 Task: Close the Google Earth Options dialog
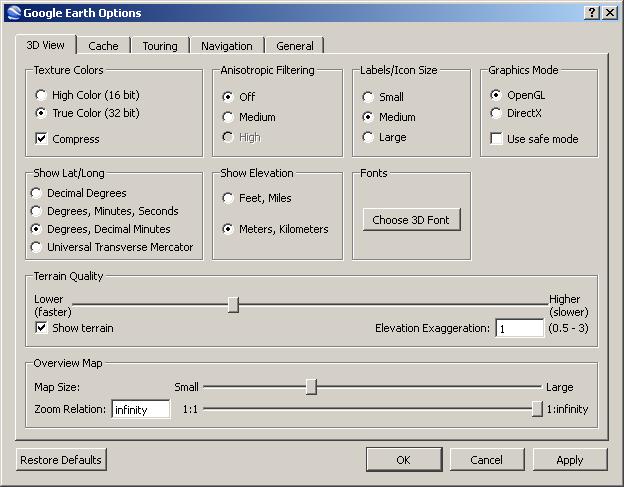(x=610, y=13)
